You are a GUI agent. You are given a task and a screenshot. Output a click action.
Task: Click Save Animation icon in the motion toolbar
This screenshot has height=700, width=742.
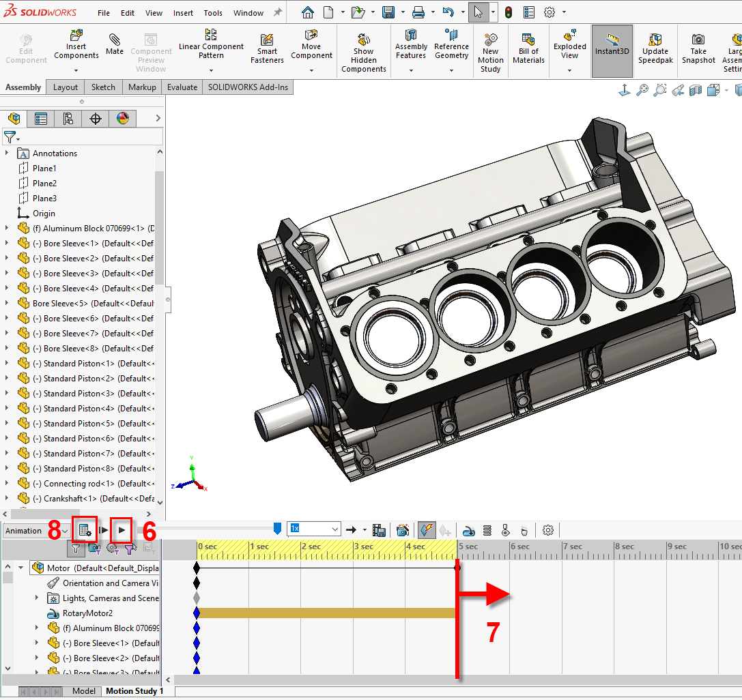(379, 530)
